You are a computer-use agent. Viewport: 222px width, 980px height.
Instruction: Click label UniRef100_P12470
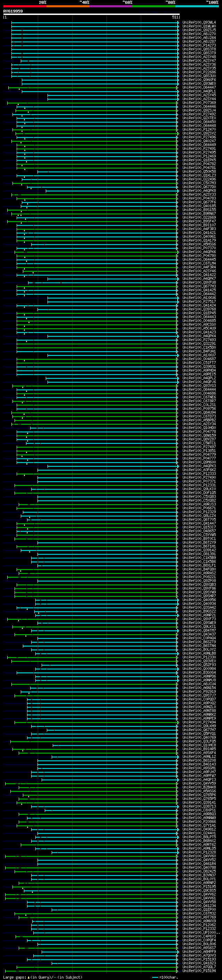pyautogui.click(x=199, y=130)
